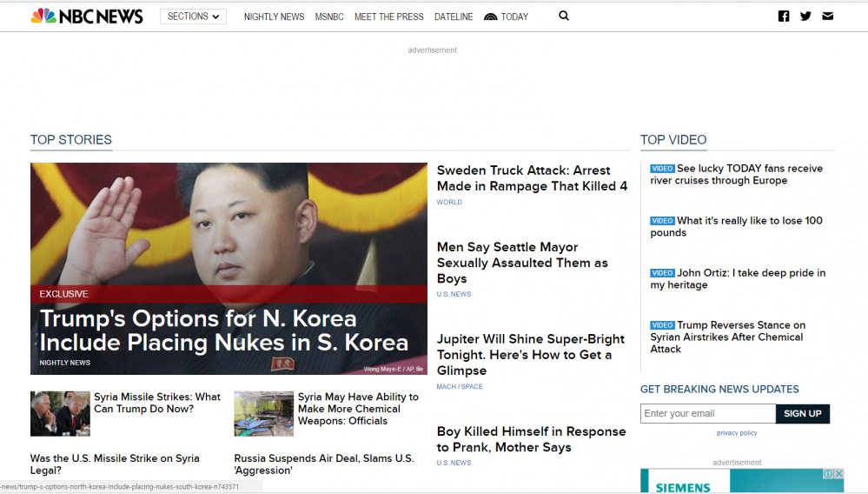Close the Siemens ad with X icon

(x=839, y=474)
